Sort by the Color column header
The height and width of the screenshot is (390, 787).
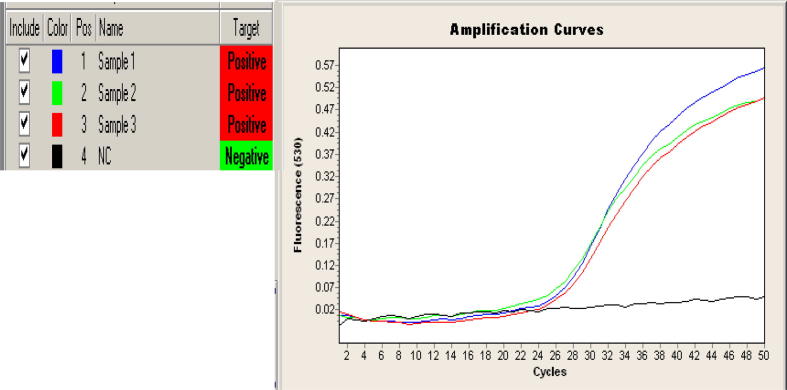pyautogui.click(x=58, y=29)
